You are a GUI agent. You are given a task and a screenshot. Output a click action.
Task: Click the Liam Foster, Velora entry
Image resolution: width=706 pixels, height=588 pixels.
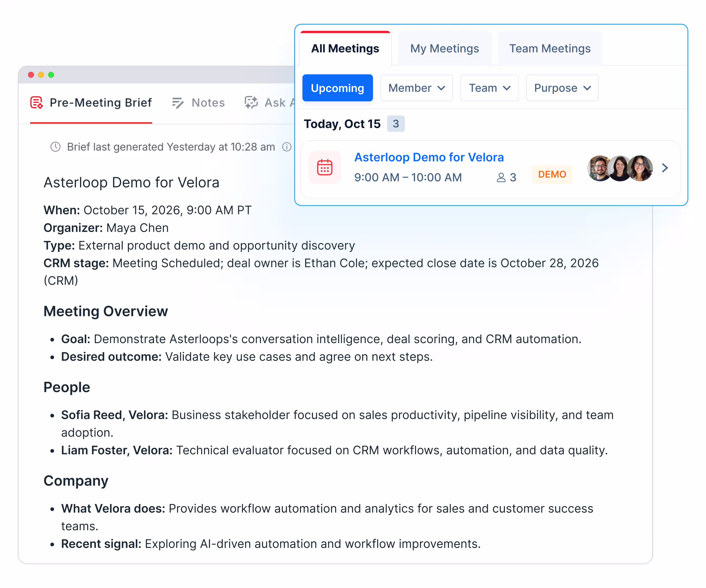tap(334, 450)
